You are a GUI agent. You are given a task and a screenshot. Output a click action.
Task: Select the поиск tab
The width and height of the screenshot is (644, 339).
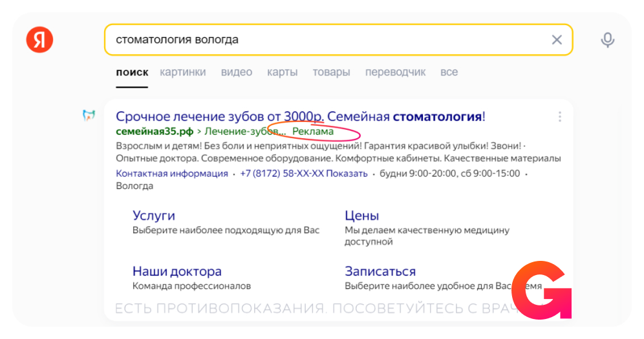[x=132, y=72]
